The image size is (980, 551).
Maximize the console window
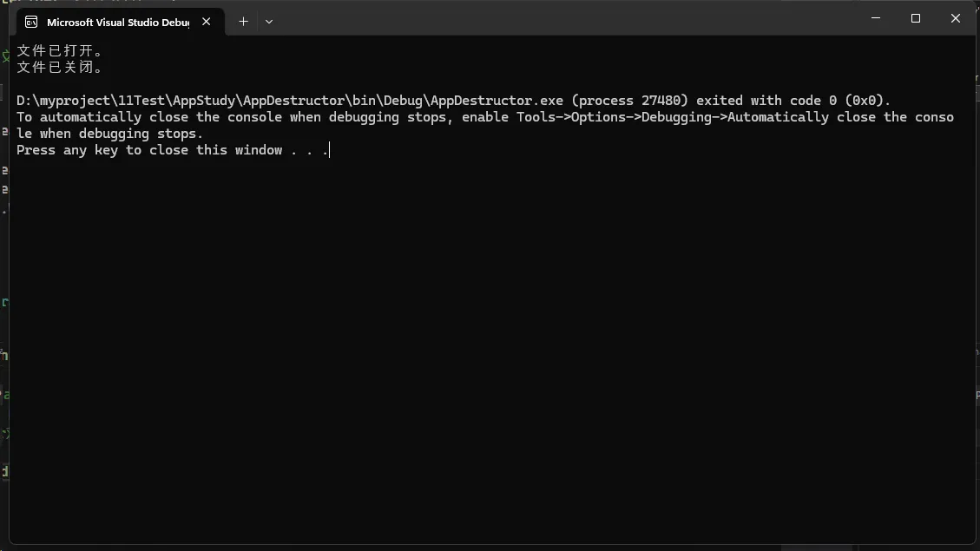[x=916, y=18]
